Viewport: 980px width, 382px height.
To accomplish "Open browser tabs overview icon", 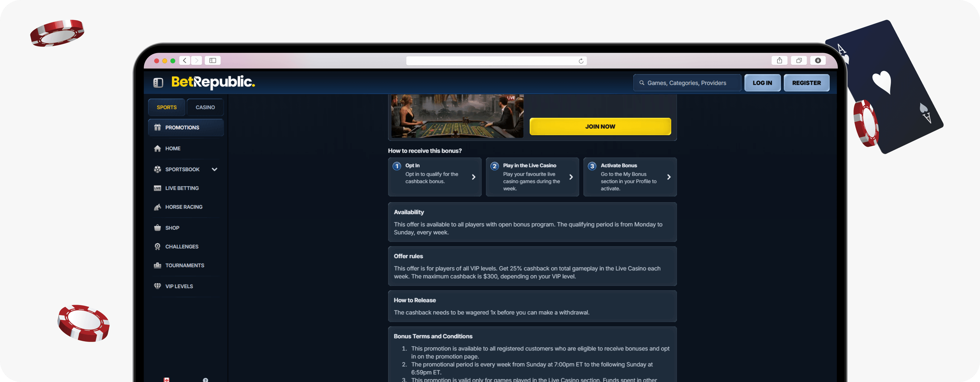I will pyautogui.click(x=799, y=60).
